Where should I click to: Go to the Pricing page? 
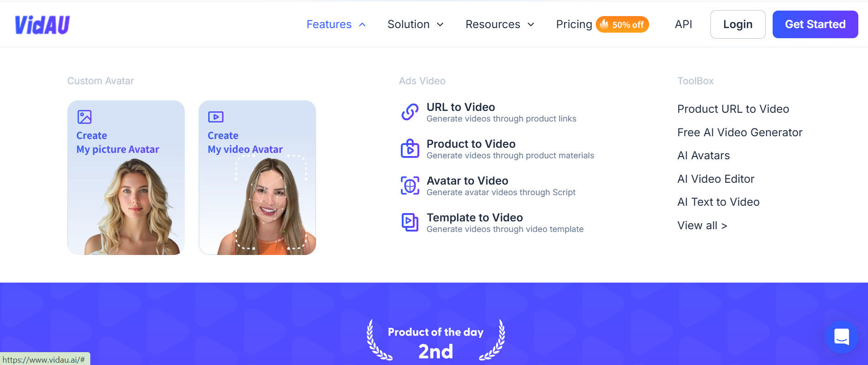click(574, 24)
